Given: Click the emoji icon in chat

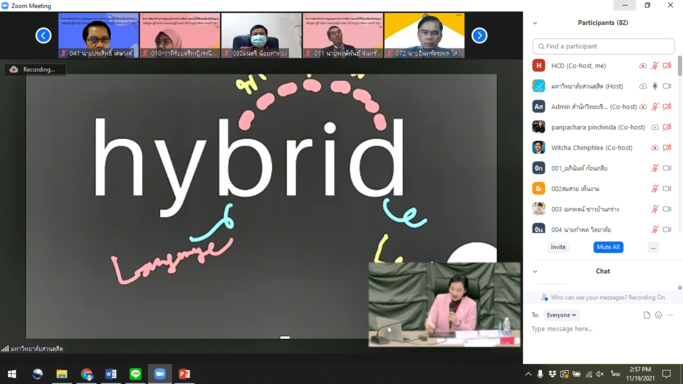Looking at the screenshot, I should [x=658, y=315].
